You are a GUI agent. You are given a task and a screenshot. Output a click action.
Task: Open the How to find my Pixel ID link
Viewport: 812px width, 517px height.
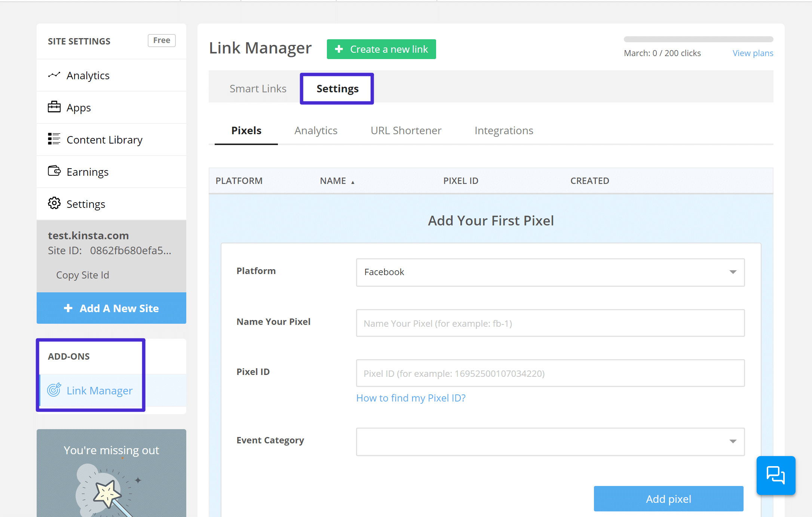point(410,397)
